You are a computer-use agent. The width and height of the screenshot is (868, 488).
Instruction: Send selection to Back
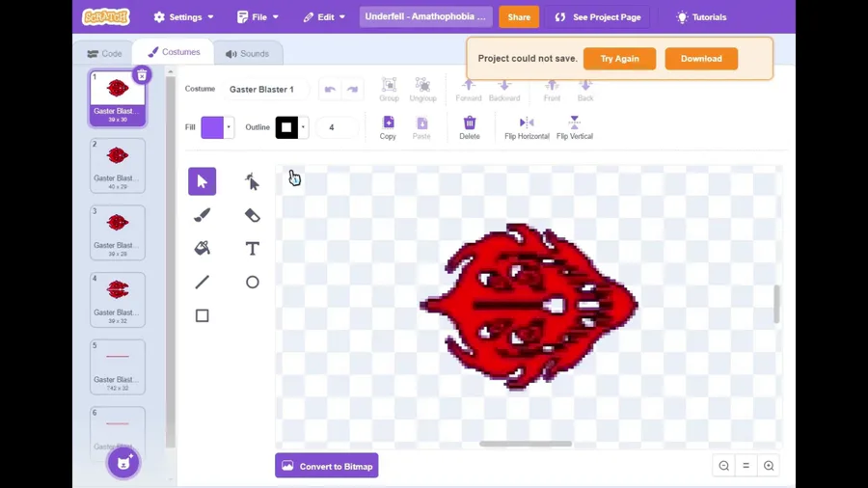click(585, 89)
